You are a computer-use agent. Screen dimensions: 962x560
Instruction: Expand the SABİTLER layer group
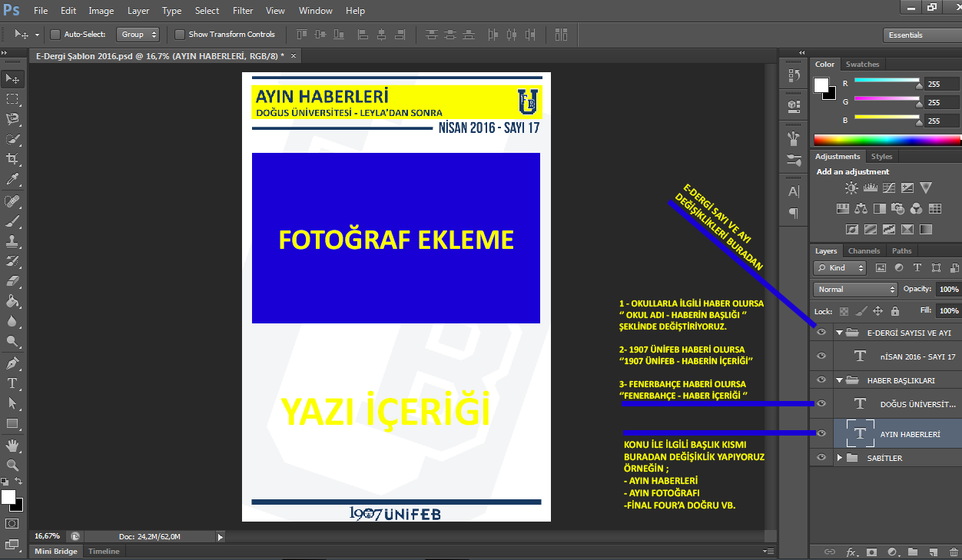pyautogui.click(x=840, y=458)
